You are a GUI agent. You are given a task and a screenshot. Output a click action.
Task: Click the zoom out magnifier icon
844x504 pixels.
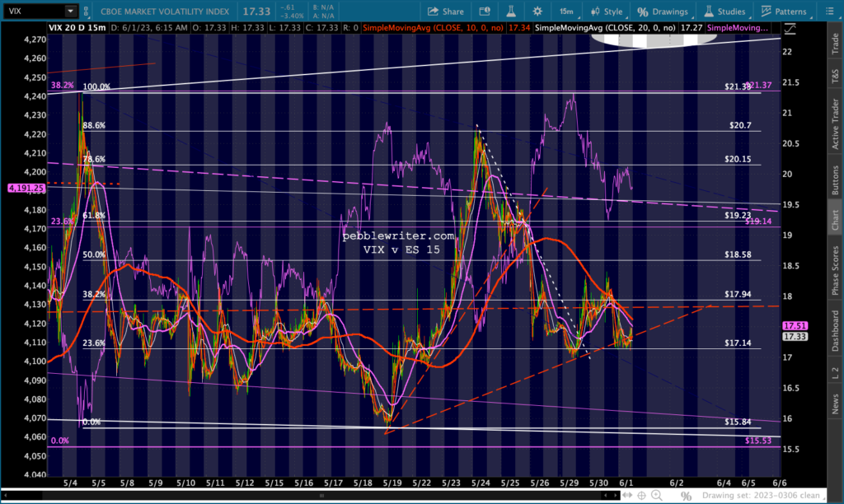coord(671,496)
